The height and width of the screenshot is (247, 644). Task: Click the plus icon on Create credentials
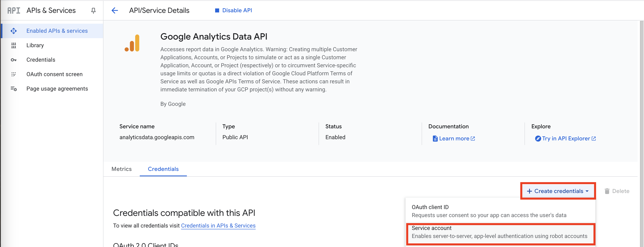(529, 191)
